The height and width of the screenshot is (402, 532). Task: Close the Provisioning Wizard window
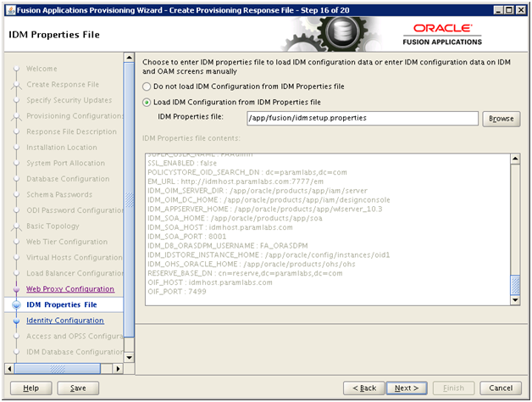click(x=520, y=10)
